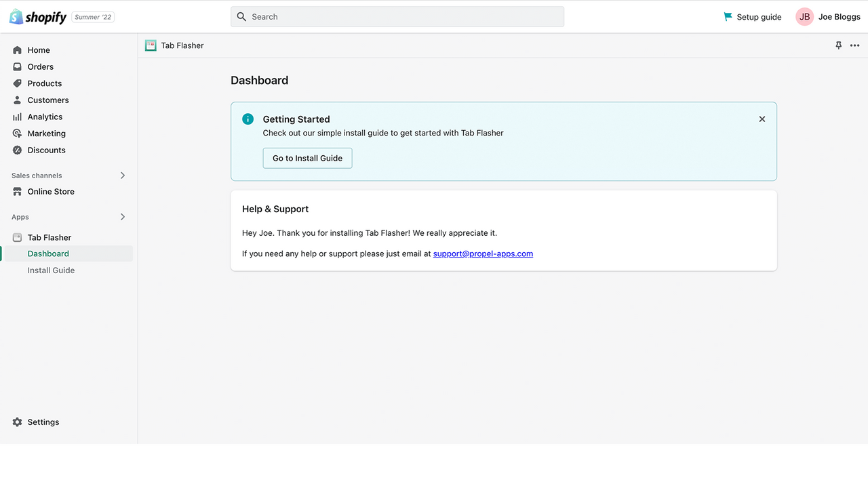
Task: Click the Go to Install Guide button
Action: click(x=307, y=158)
